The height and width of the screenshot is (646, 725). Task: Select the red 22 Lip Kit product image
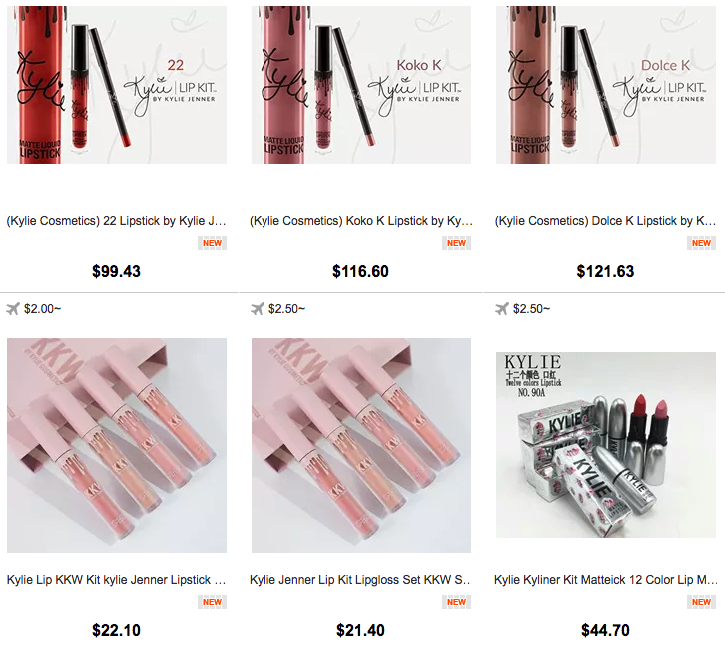pyautogui.click(x=117, y=85)
